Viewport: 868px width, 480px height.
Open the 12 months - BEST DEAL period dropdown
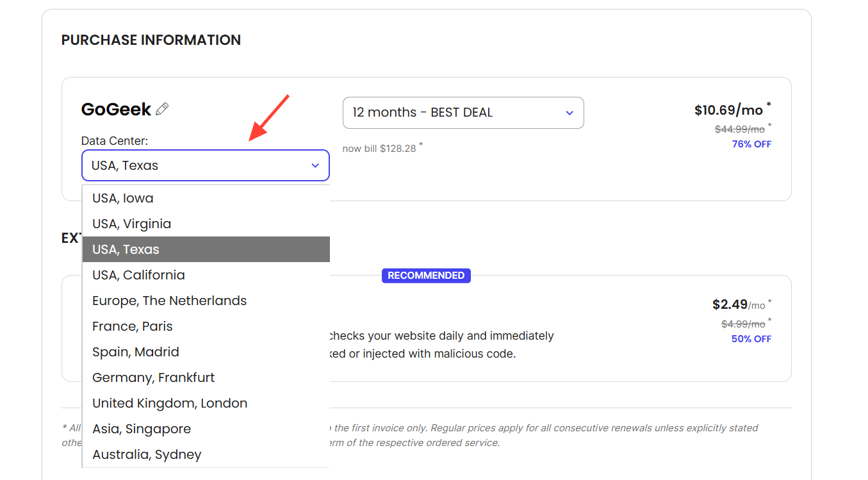[463, 113]
